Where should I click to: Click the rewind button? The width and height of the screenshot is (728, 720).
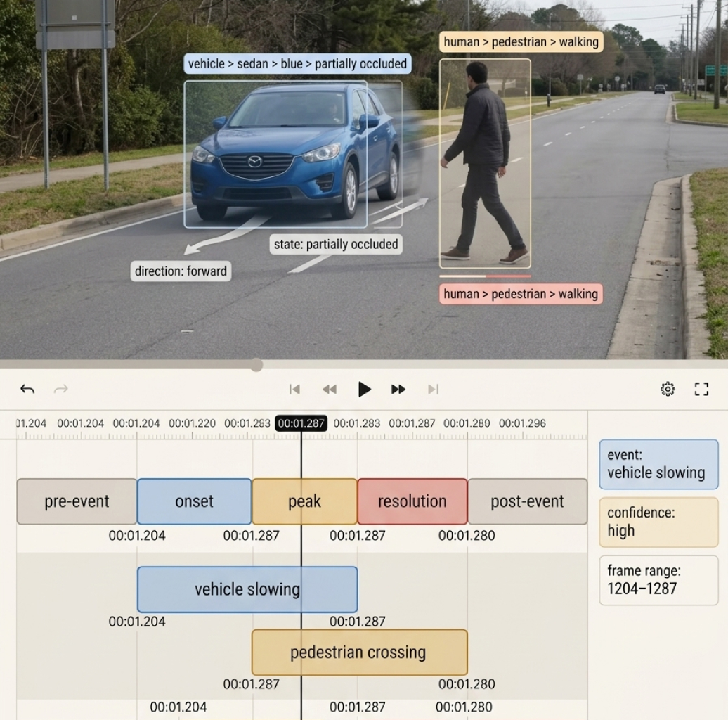click(329, 389)
